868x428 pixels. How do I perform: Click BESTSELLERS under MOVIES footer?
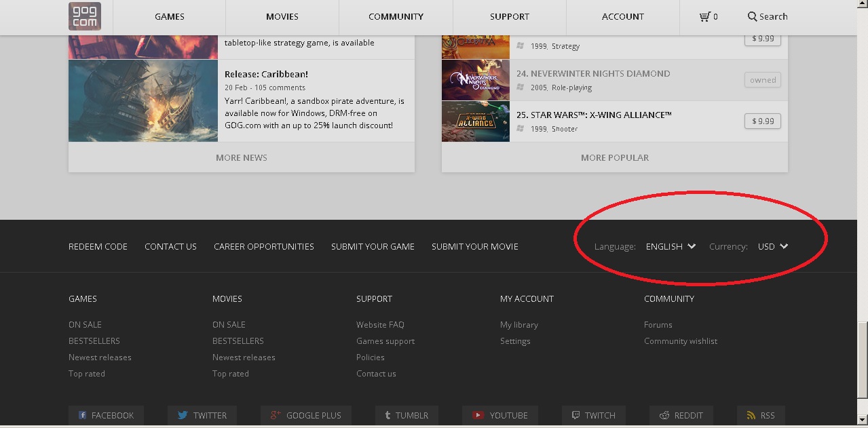pos(238,341)
